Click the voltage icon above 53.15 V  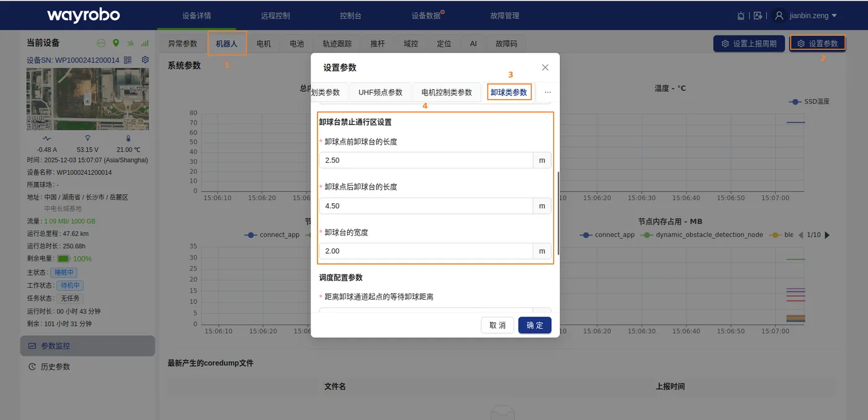(x=87, y=139)
